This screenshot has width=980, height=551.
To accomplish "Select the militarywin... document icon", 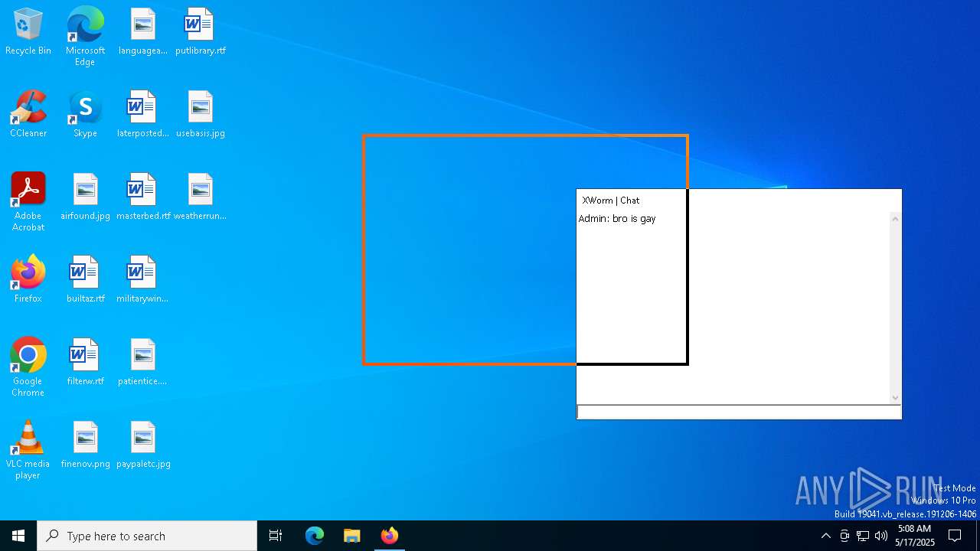I will (x=142, y=280).
